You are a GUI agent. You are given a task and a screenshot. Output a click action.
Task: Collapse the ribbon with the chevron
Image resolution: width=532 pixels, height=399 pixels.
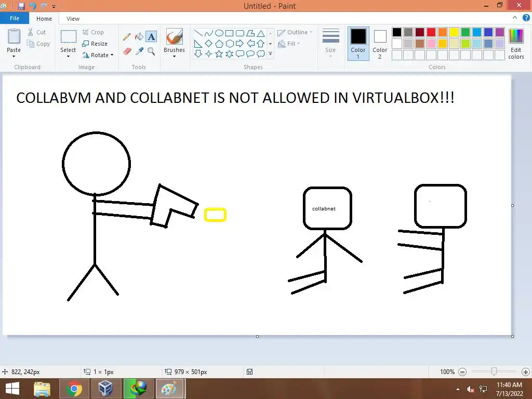point(515,18)
